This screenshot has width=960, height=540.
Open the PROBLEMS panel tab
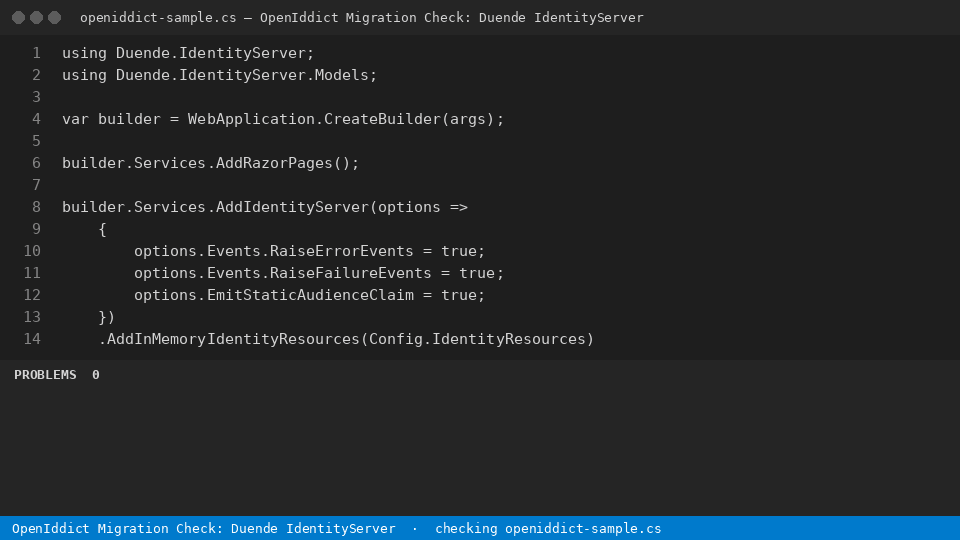[45, 375]
